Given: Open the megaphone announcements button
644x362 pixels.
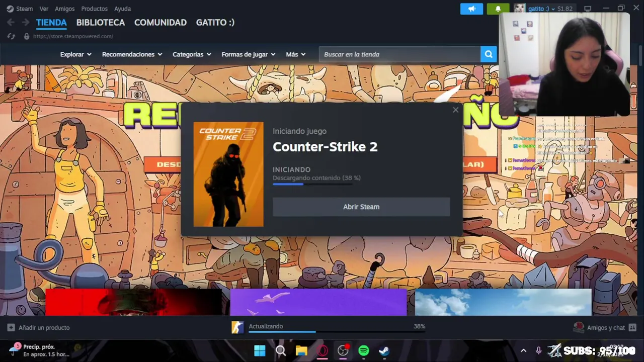Looking at the screenshot, I should 471,9.
